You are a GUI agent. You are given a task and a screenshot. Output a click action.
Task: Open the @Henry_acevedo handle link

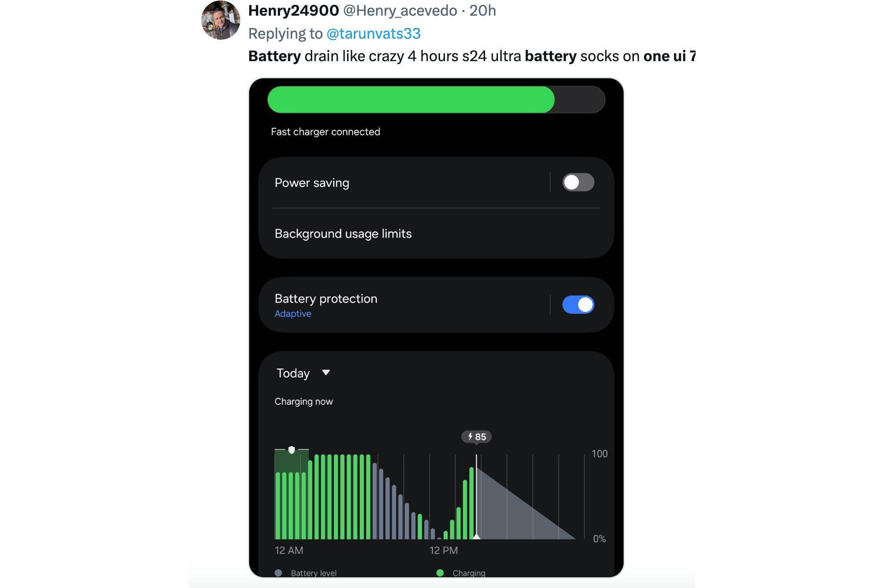(400, 10)
